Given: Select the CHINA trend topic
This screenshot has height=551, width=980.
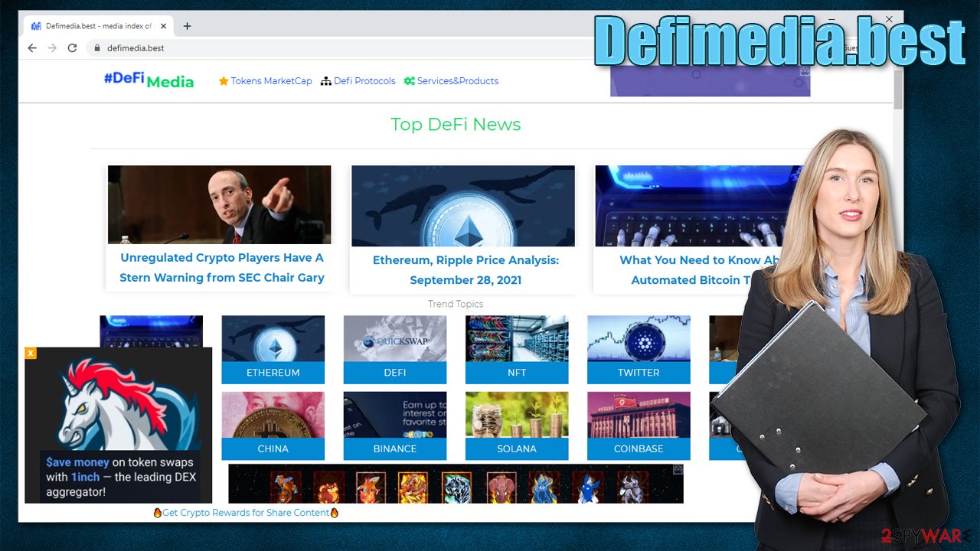Looking at the screenshot, I should pyautogui.click(x=273, y=449).
